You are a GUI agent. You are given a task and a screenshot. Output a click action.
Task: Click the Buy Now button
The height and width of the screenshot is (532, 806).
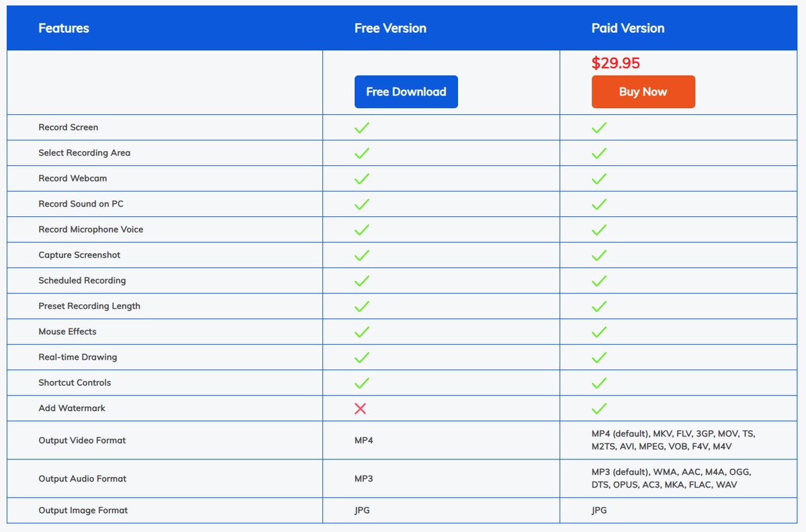[643, 92]
